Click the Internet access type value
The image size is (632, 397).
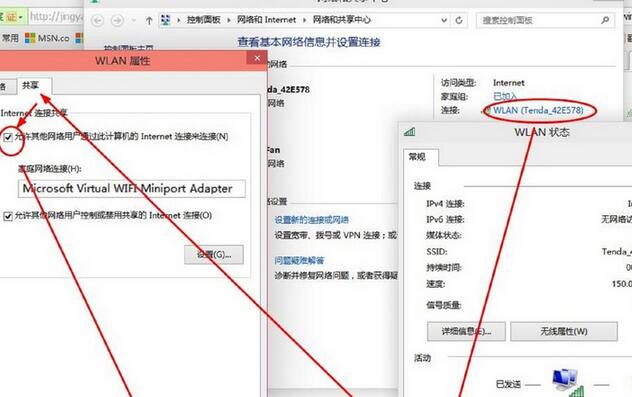coord(509,83)
